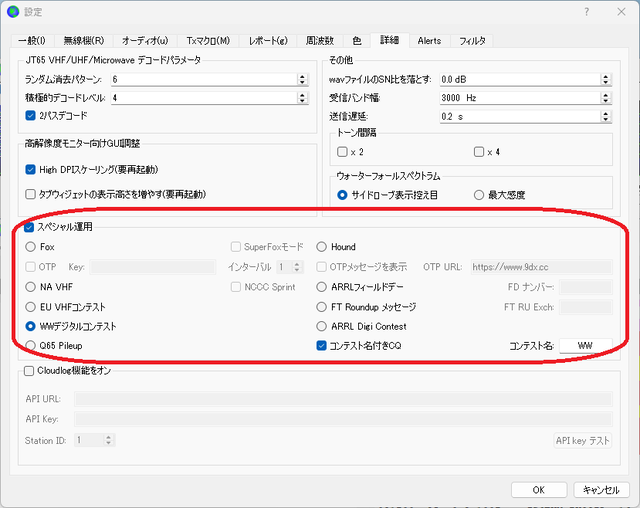640x508 pixels.
Task: Open the 色 tab
Action: click(x=357, y=41)
